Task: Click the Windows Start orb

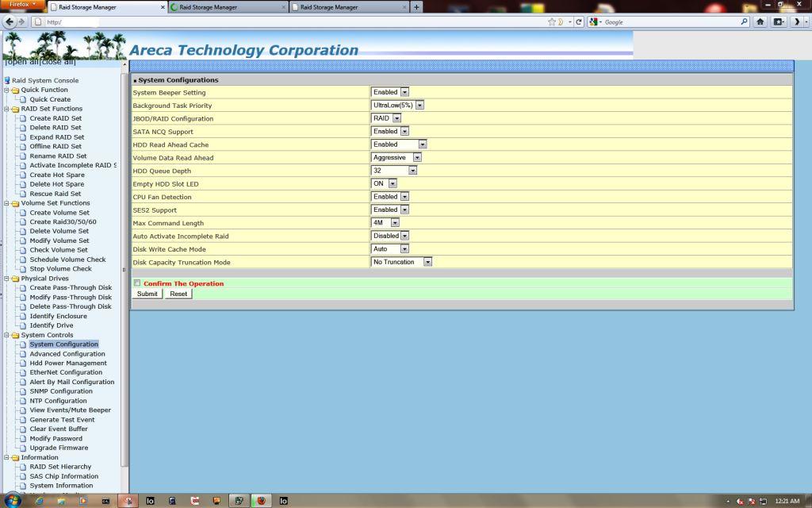Action: pyautogui.click(x=13, y=501)
